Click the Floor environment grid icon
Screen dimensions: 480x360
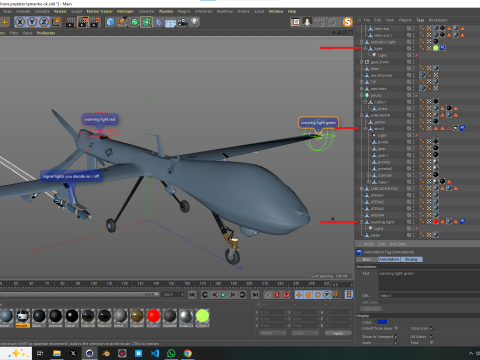coord(170,22)
